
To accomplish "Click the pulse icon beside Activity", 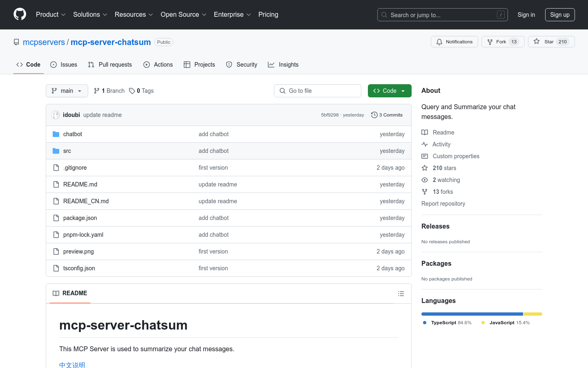I will pyautogui.click(x=425, y=144).
